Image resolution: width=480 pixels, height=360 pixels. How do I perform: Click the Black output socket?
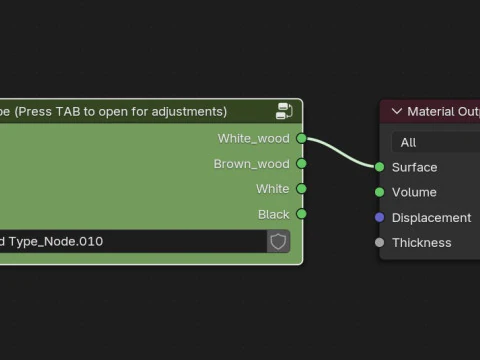301,214
